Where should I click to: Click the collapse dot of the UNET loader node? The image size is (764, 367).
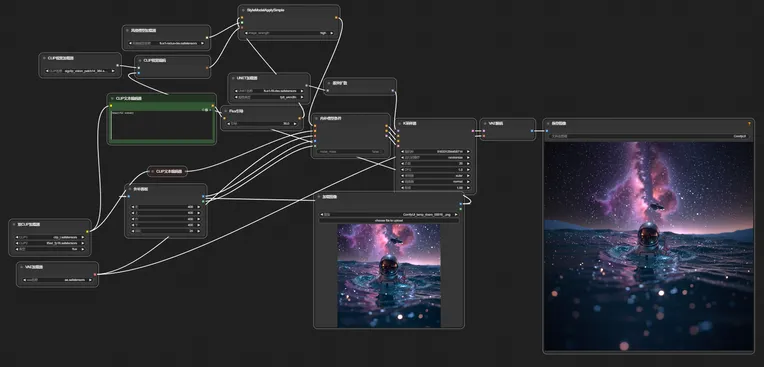[233, 78]
